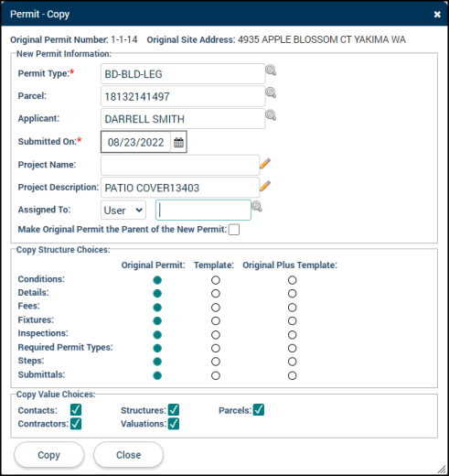Select Template for Details
Screen dimensions: 449x476
point(216,294)
